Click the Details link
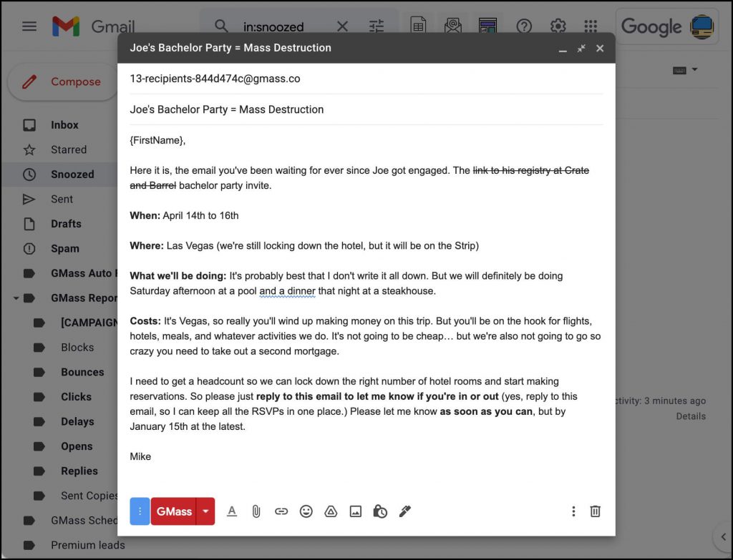The width and height of the screenshot is (733, 560). [x=690, y=416]
